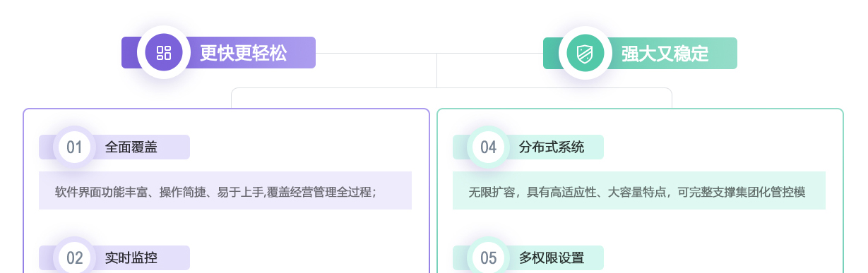This screenshot has width=868, height=273.
Task: Open the 实时监控 heading
Action: [131, 257]
